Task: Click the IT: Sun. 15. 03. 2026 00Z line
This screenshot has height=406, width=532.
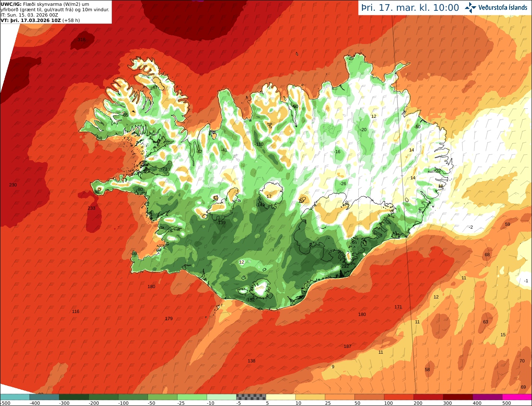Action: pos(29,15)
